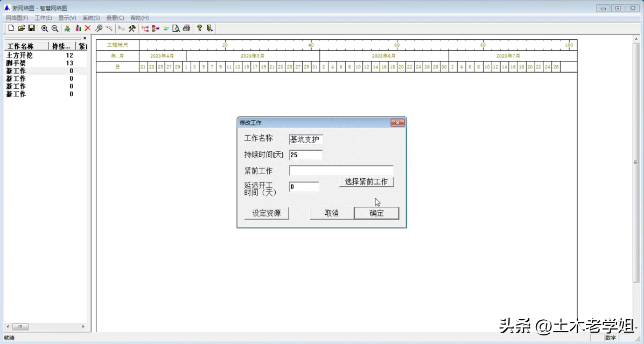Click the red X delete icon in toolbar
644x344 pixels.
pyautogui.click(x=88, y=28)
